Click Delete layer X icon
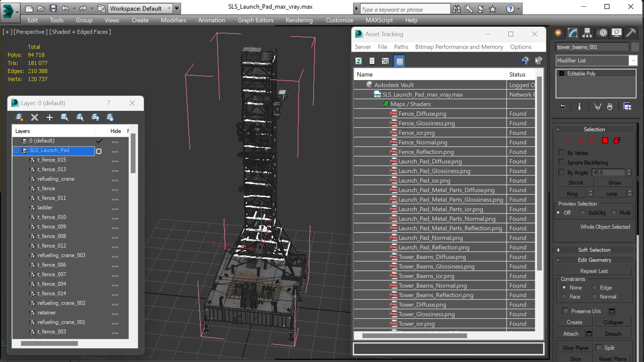This screenshot has height=362, width=644. pyautogui.click(x=35, y=117)
